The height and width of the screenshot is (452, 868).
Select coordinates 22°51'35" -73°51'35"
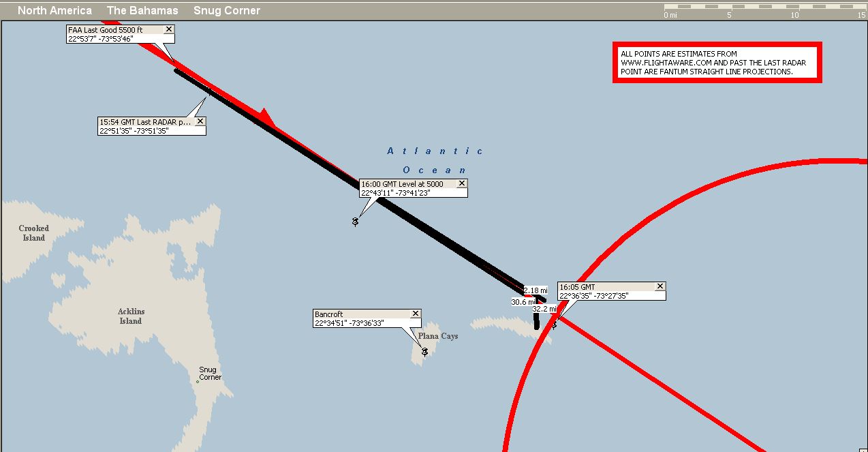coord(134,130)
